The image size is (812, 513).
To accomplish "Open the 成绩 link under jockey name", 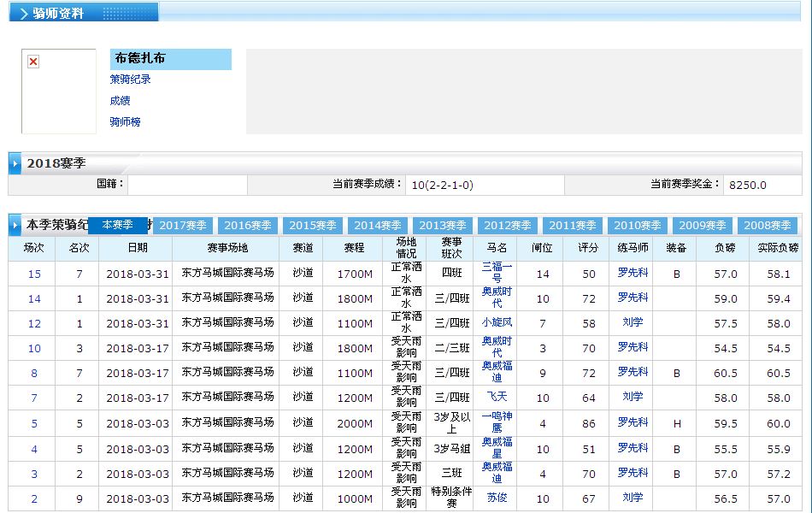I will pyautogui.click(x=120, y=101).
